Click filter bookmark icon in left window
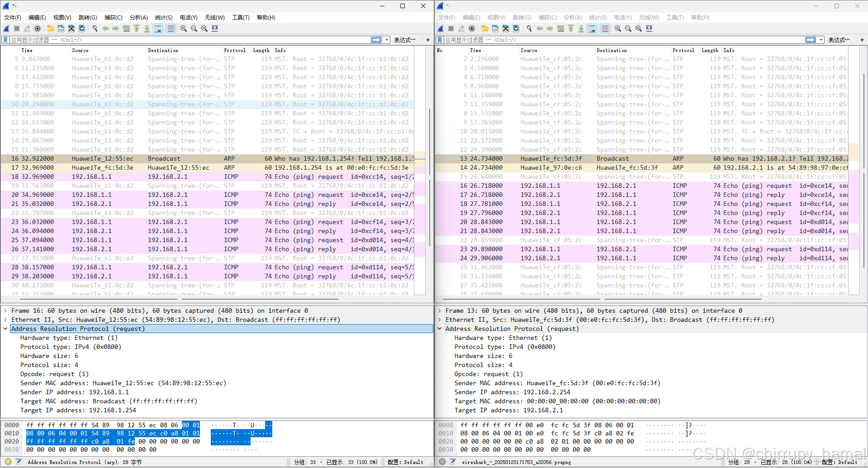This screenshot has height=468, width=868. pos(5,40)
